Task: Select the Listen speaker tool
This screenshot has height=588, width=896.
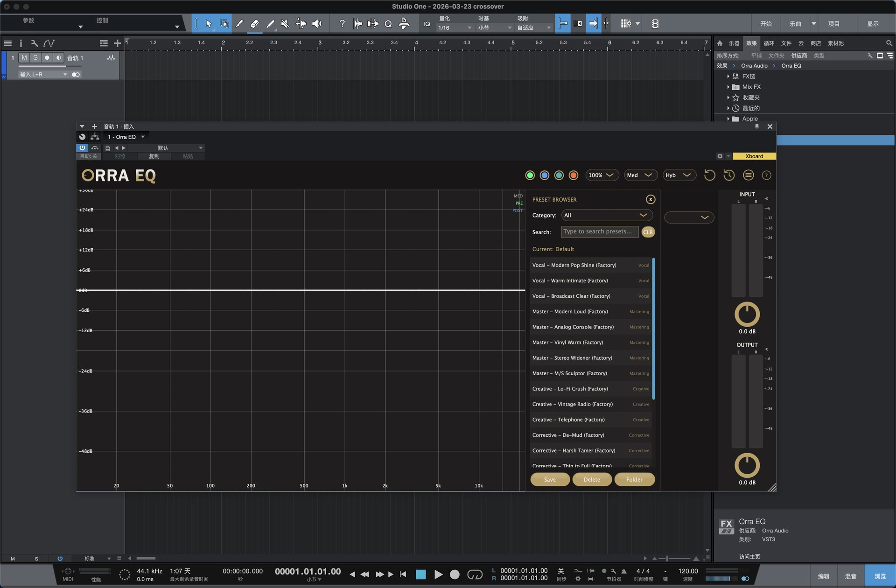Action: (316, 24)
